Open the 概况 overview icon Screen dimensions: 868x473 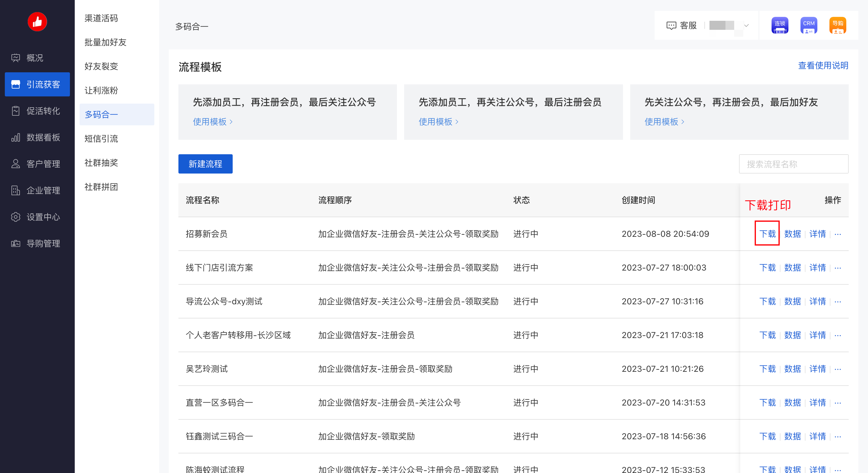point(15,58)
